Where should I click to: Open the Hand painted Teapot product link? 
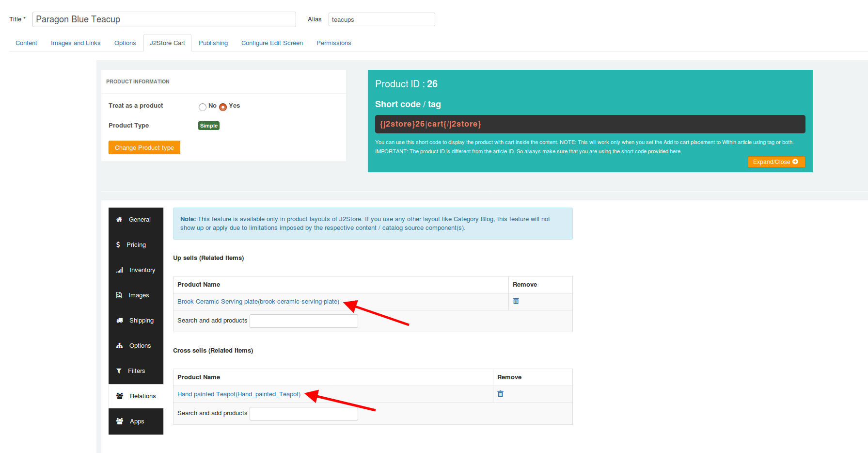click(238, 394)
